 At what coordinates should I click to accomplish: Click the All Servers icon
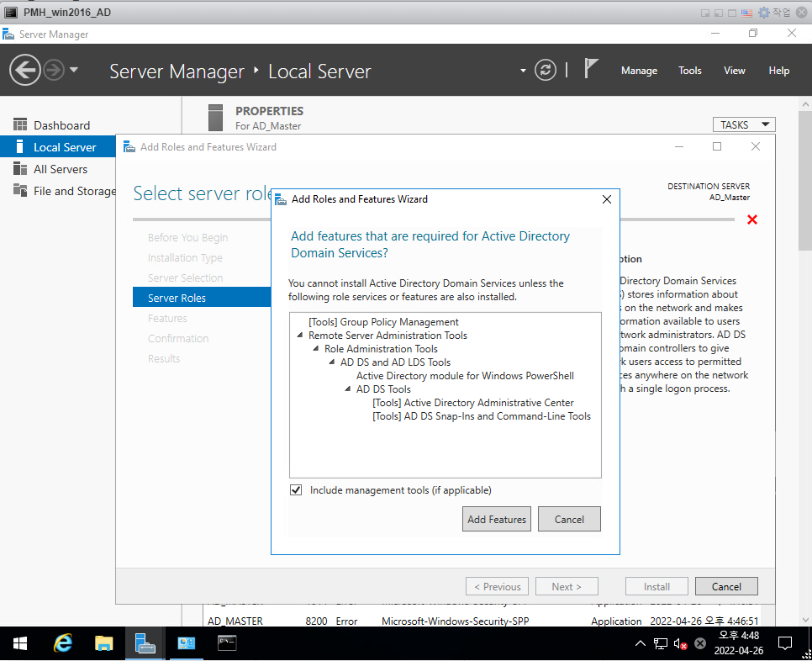(19, 169)
